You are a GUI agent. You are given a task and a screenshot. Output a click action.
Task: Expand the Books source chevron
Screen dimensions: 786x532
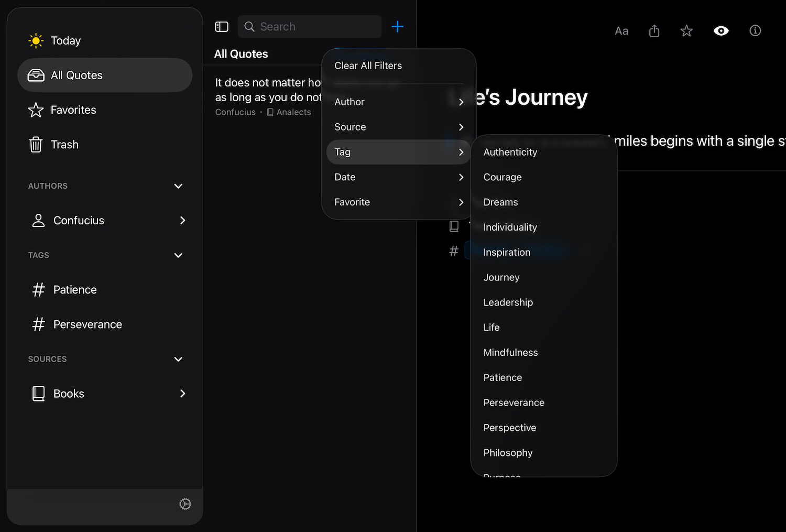(x=182, y=394)
